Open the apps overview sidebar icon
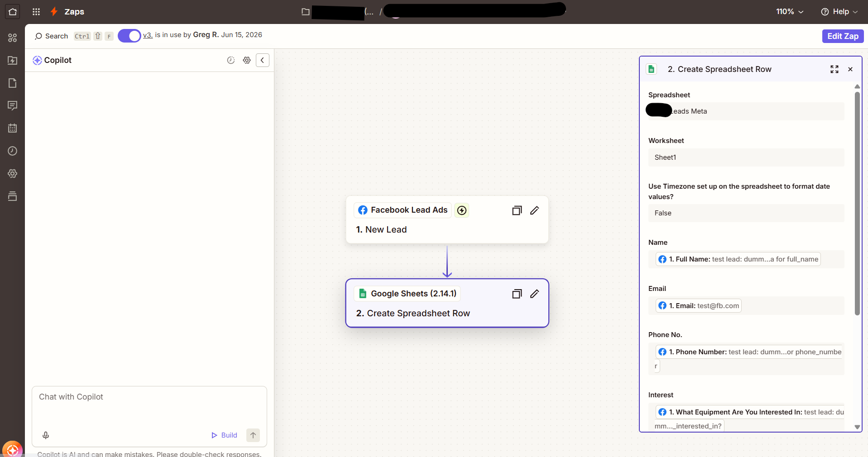868x457 pixels. pos(13,38)
